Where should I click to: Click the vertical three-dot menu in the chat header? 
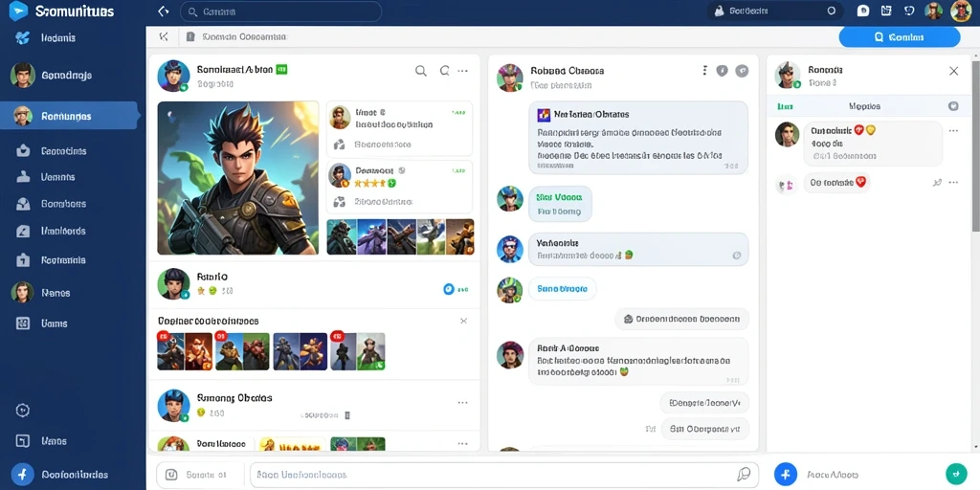[x=705, y=71]
